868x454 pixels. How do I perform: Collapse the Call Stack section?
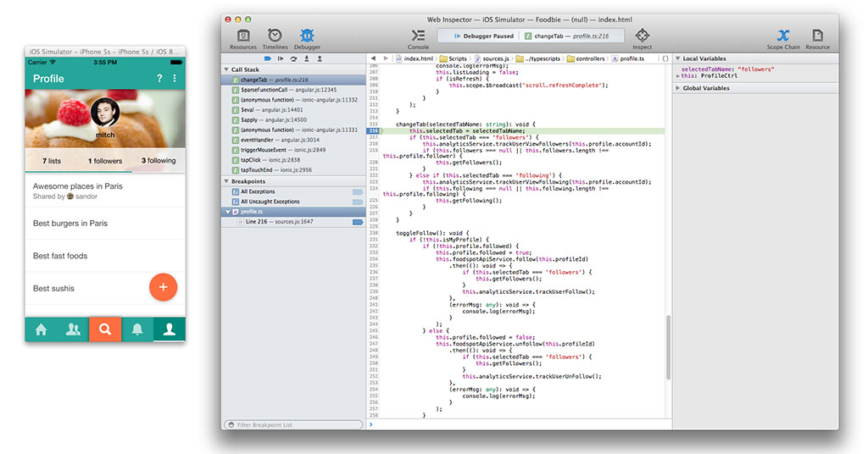[x=226, y=69]
